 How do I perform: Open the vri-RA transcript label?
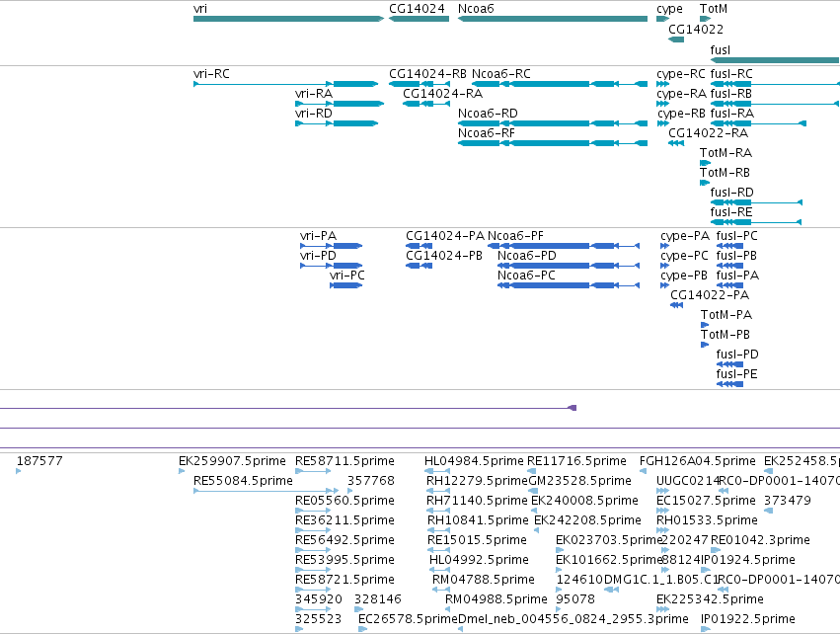314,93
